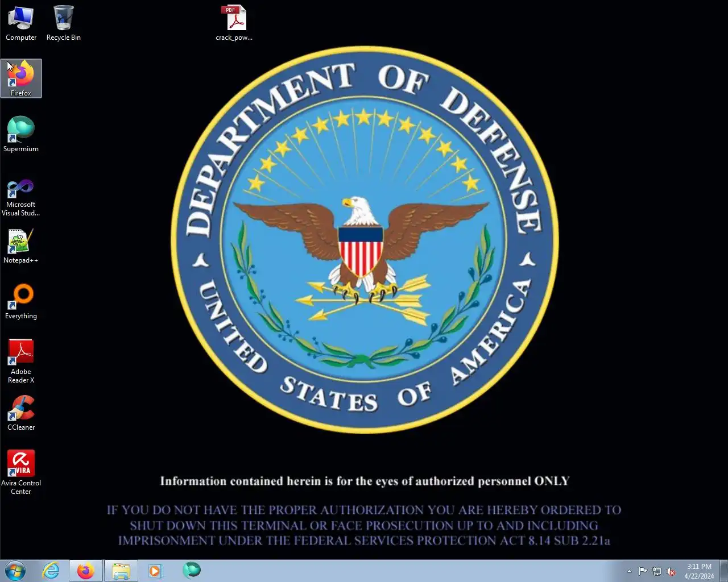The image size is (728, 582).
Task: Show hidden system tray icons
Action: point(629,571)
